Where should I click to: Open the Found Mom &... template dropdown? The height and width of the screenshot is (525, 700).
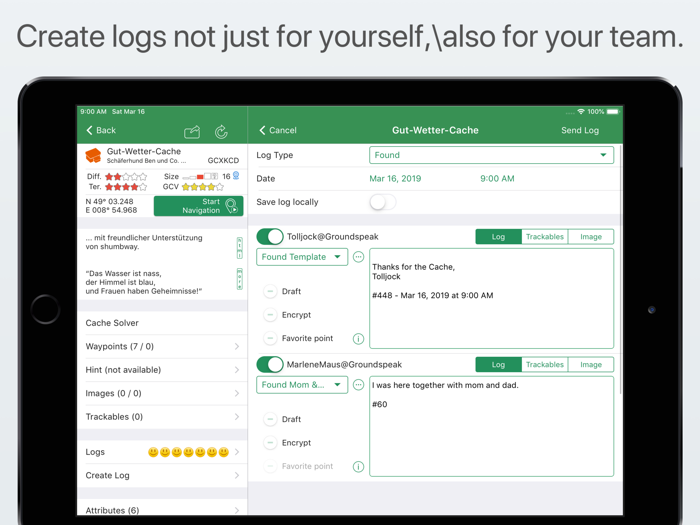tap(302, 385)
